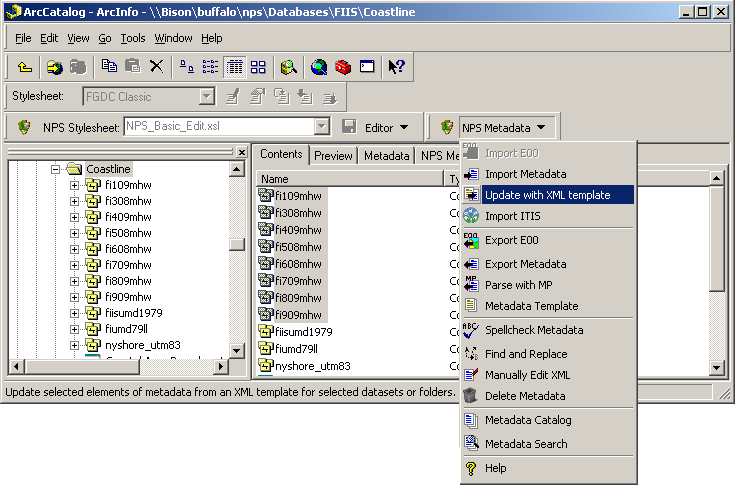Screen dimensions: 735x485
Task: Open the Window menu
Action: (x=173, y=38)
